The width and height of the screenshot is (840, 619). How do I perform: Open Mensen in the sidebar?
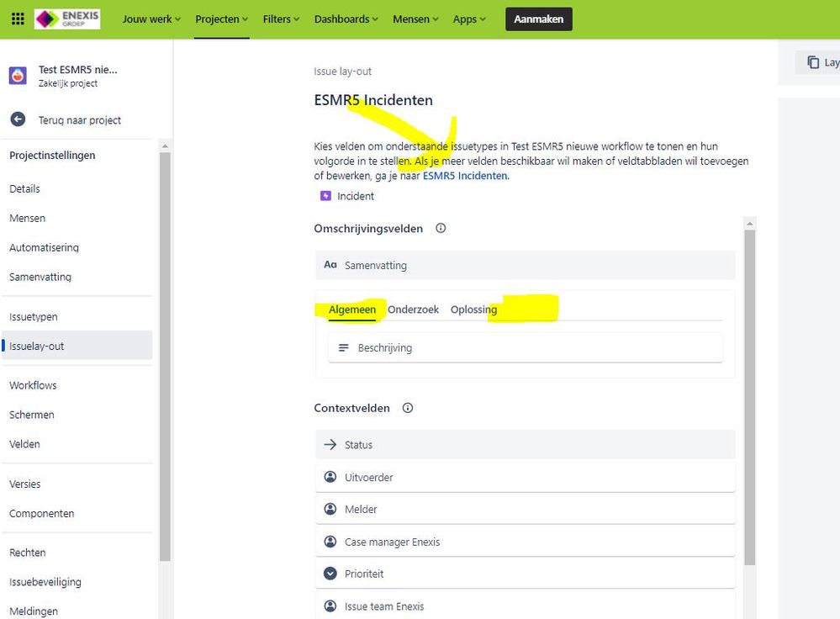[x=27, y=218]
